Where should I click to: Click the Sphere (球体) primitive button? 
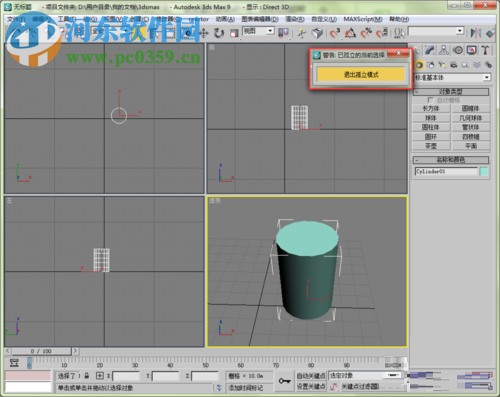[x=431, y=118]
